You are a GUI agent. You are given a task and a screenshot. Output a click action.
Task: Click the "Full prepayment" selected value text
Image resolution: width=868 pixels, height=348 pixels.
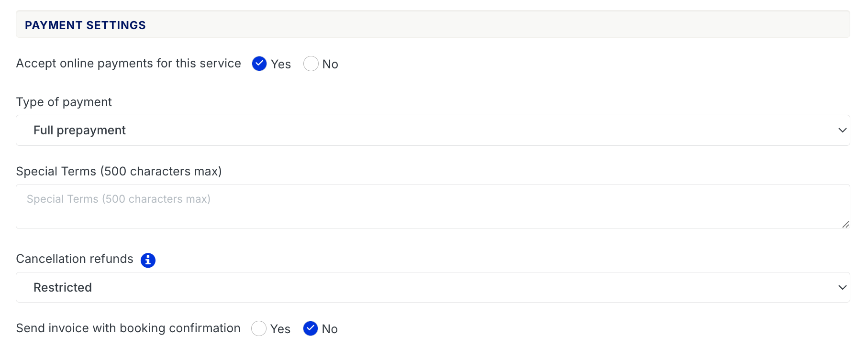(79, 130)
